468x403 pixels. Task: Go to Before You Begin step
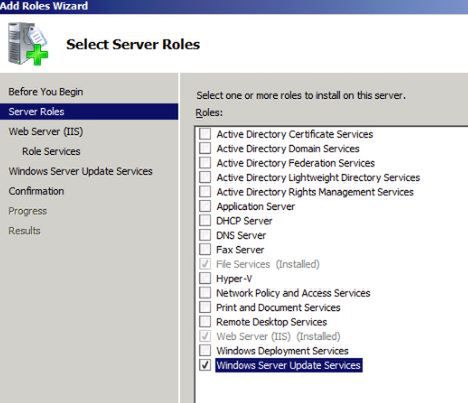46,92
